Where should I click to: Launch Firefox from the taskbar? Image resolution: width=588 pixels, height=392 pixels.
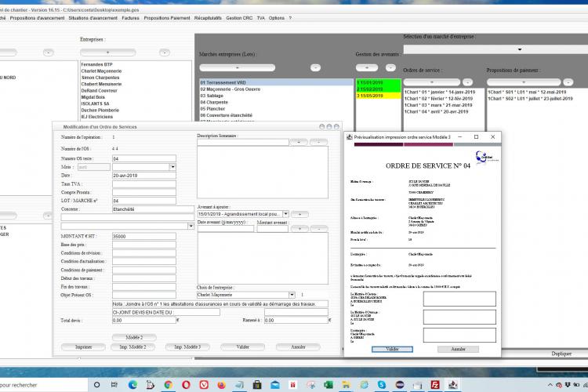pos(222,384)
